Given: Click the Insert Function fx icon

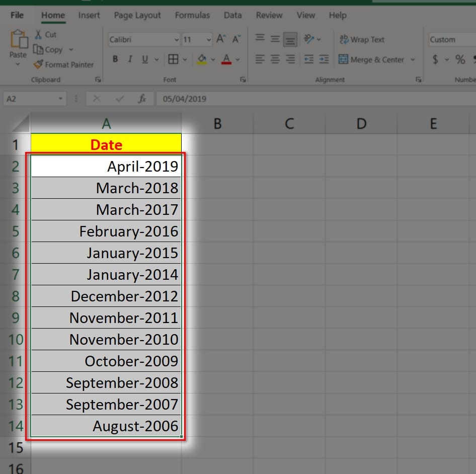Looking at the screenshot, I should 142,99.
